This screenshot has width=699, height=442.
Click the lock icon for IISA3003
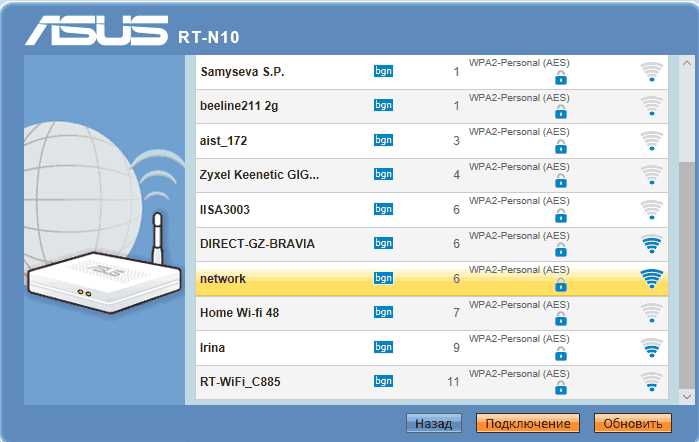[x=561, y=216]
